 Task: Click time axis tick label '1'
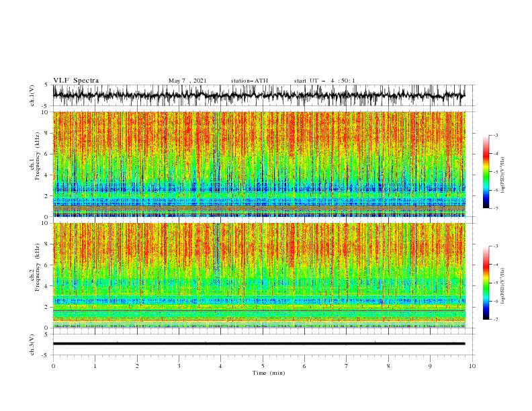pos(95,366)
